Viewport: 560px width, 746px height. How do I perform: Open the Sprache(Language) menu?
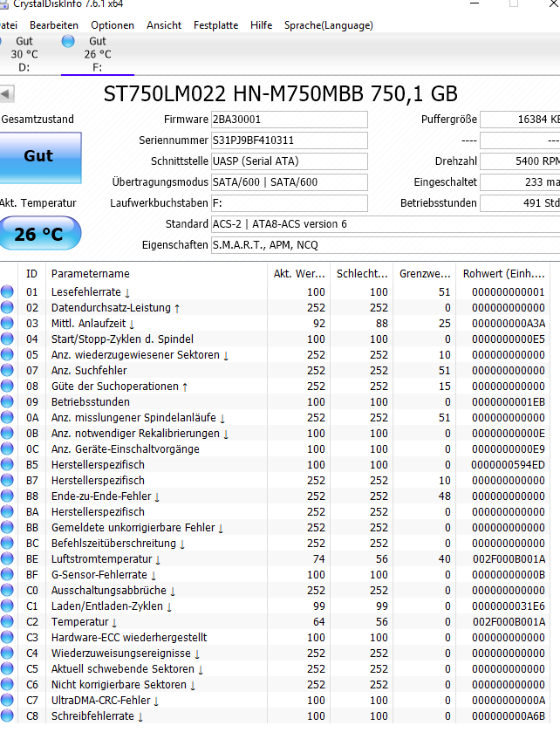(x=328, y=25)
